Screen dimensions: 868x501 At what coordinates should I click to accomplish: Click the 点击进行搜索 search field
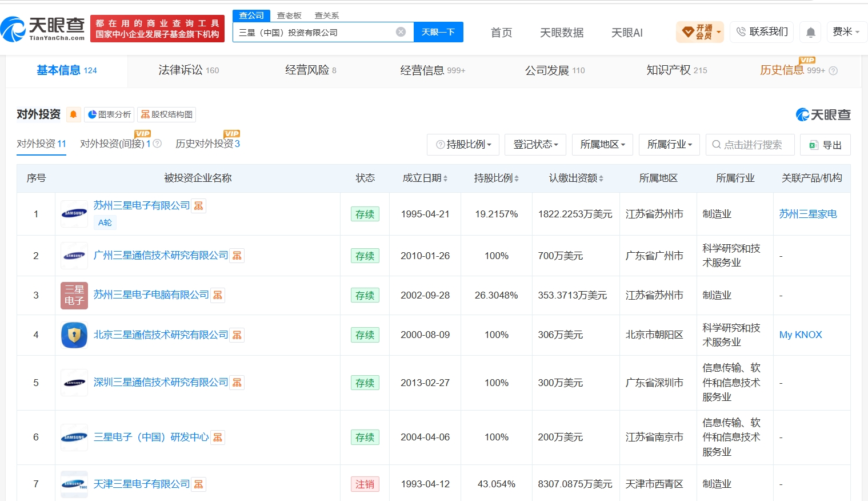(x=750, y=145)
